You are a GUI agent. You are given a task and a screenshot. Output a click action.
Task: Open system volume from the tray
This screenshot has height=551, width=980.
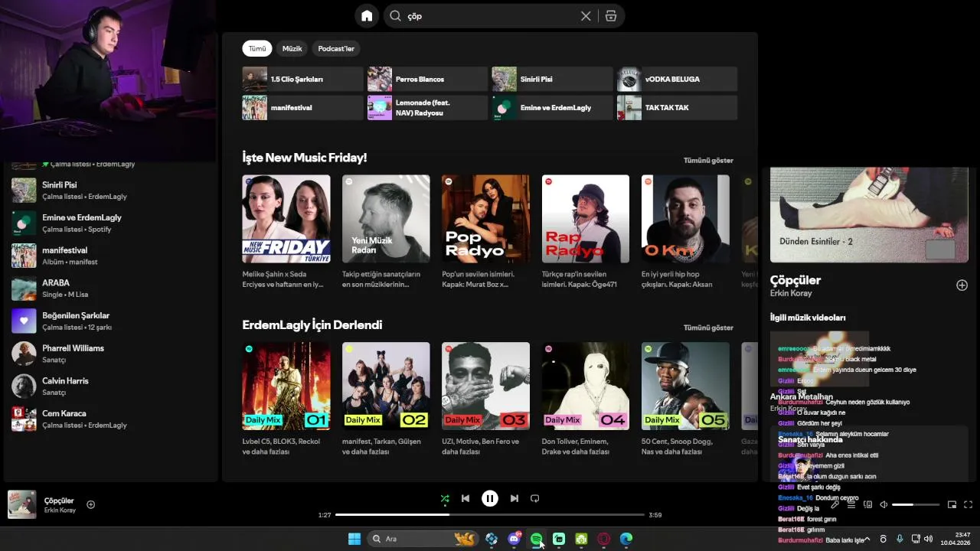[928, 539]
